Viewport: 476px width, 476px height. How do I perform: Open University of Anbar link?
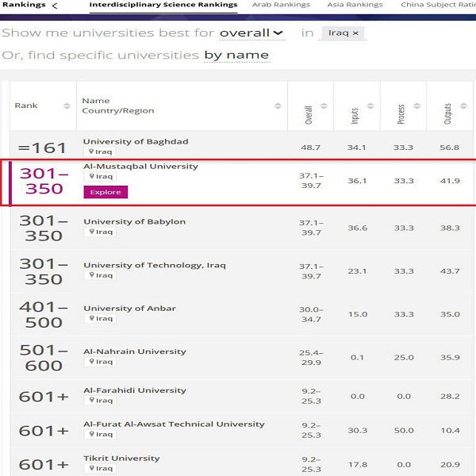129,309
